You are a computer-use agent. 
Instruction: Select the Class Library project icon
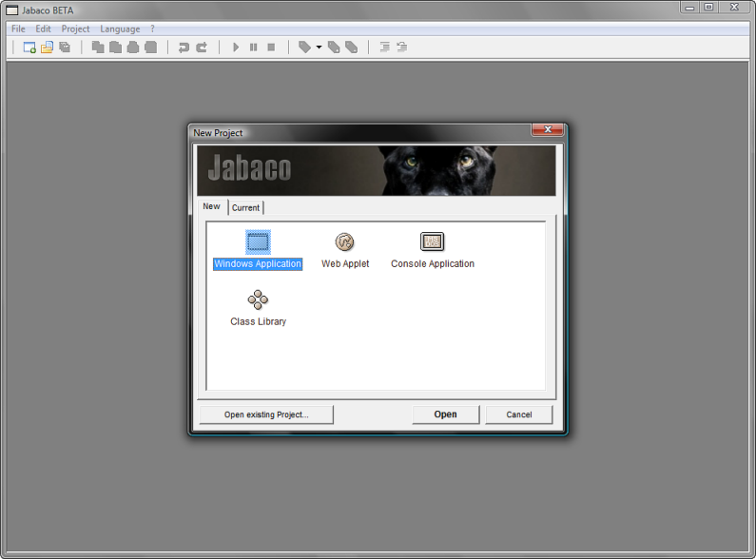(258, 299)
